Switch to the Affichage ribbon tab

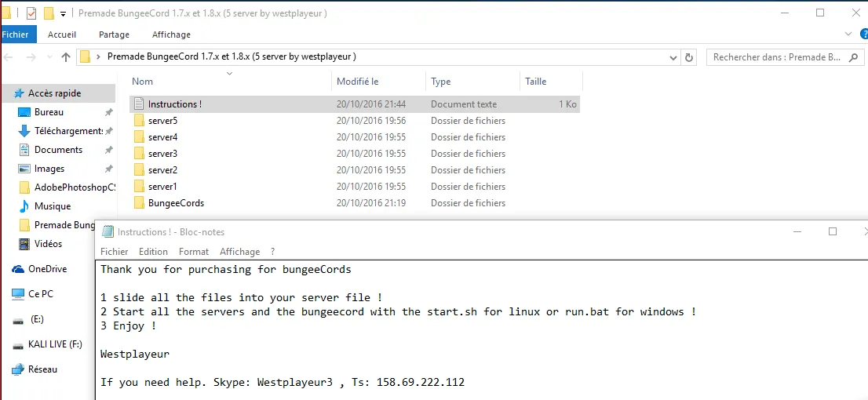tap(171, 35)
